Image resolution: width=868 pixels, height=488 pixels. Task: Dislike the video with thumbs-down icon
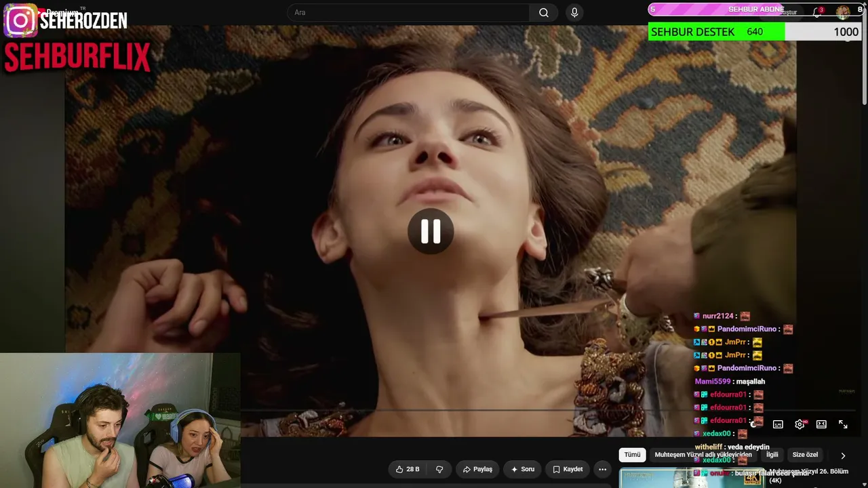click(x=439, y=469)
